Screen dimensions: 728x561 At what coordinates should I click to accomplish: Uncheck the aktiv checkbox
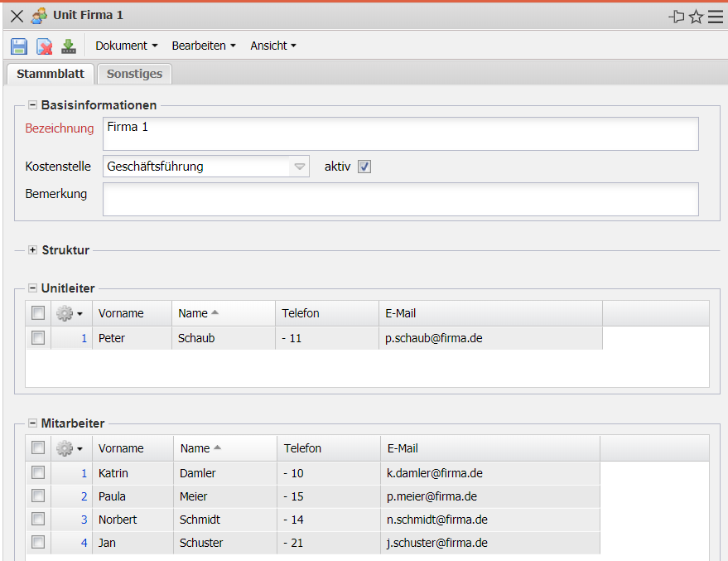tap(364, 167)
